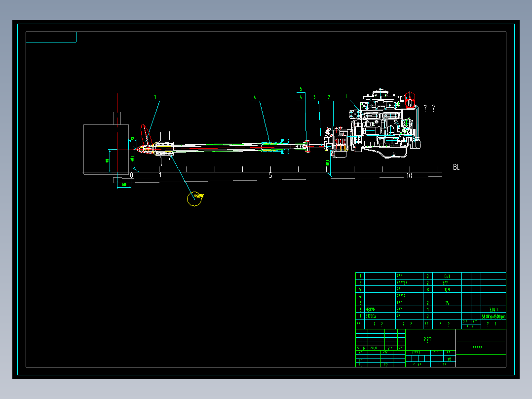Click the green dimension text below the shaft coupling
Viewport: 532px width, 399px height.
327,162
